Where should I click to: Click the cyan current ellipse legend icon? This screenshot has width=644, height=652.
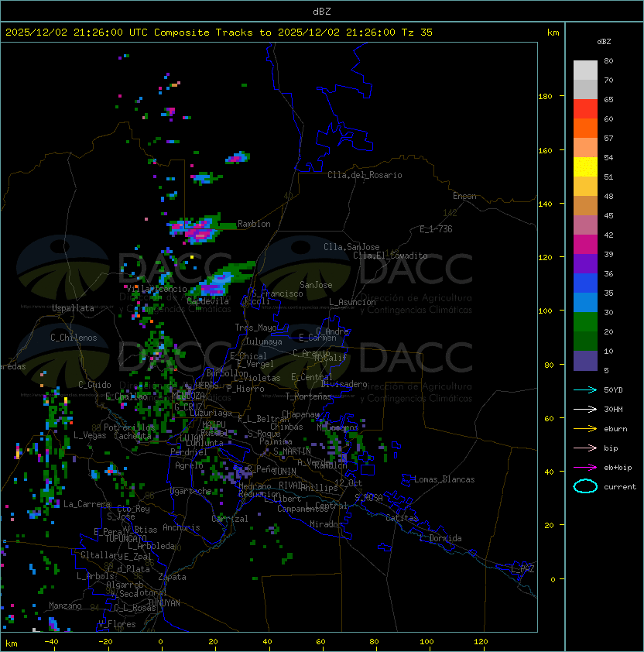pos(585,486)
